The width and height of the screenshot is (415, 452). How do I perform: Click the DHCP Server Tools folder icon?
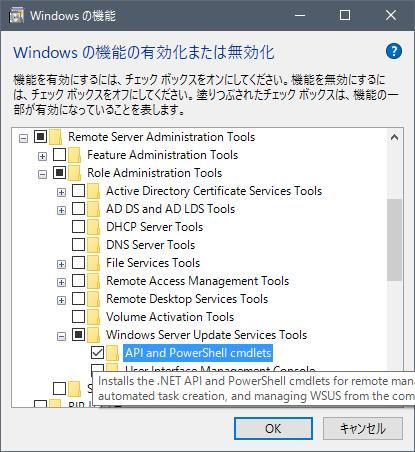[94, 227]
